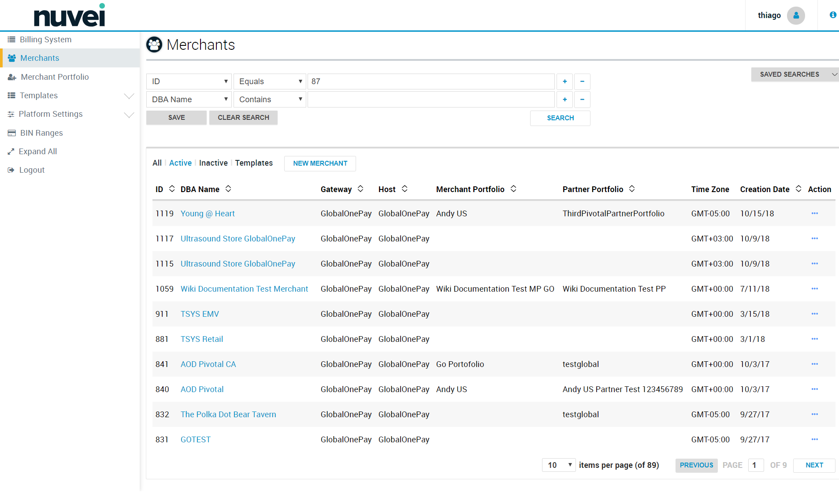Viewport: 839px width, 504px height.
Task: Open Merchant Portfolio in the sidebar
Action: (x=55, y=77)
